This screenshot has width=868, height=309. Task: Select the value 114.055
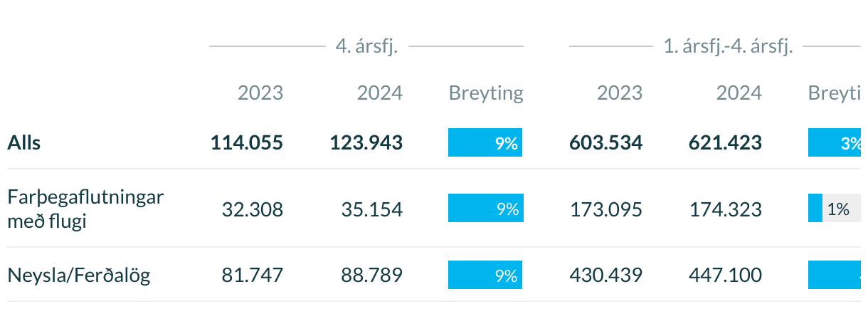click(247, 143)
